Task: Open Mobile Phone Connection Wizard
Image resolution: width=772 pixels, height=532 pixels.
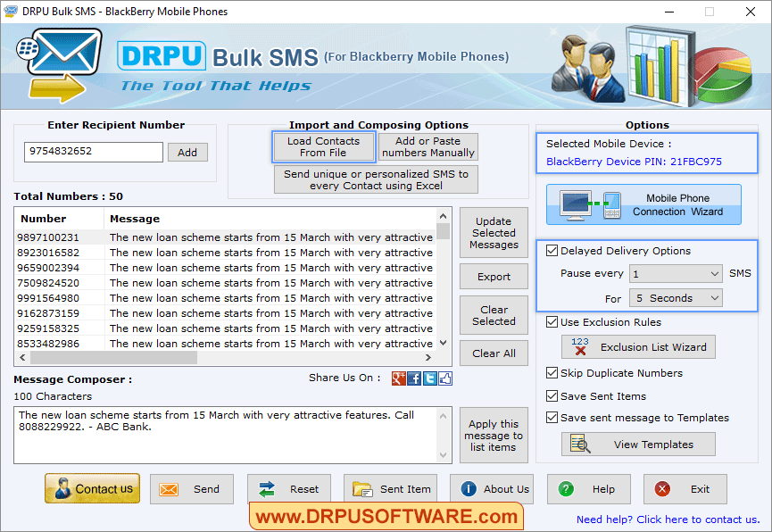Action: point(643,204)
